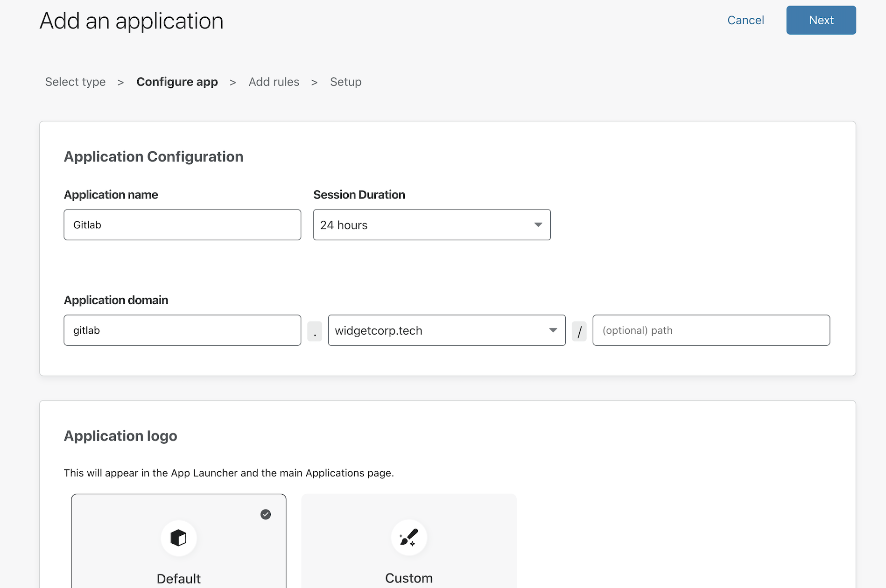
Task: Click the Next button
Action: (x=821, y=20)
